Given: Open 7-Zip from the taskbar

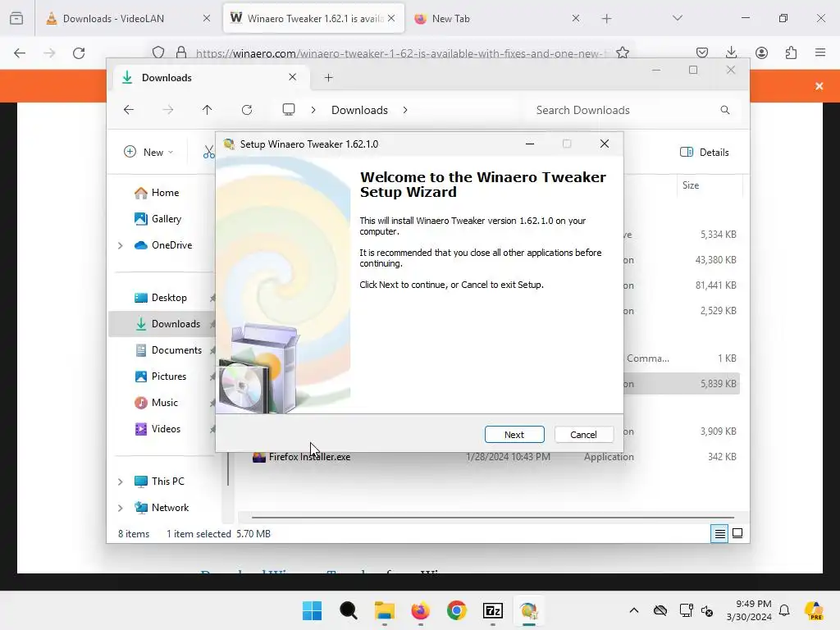Looking at the screenshot, I should [x=492, y=610].
